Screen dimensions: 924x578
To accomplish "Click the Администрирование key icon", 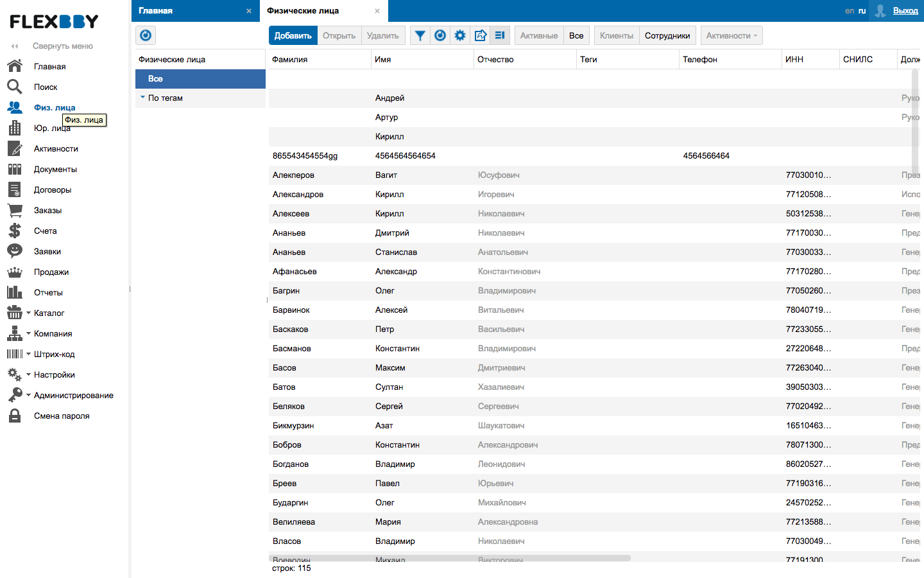I will point(15,395).
